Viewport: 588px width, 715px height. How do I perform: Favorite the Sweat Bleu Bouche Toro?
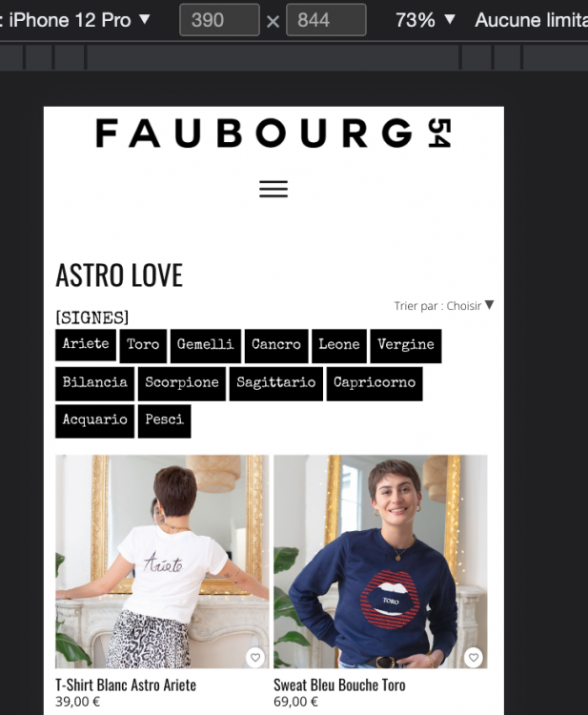tap(474, 657)
